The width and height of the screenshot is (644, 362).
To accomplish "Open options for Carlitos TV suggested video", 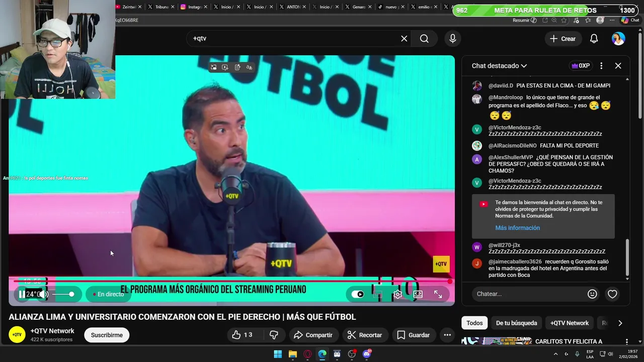I will click(x=626, y=342).
